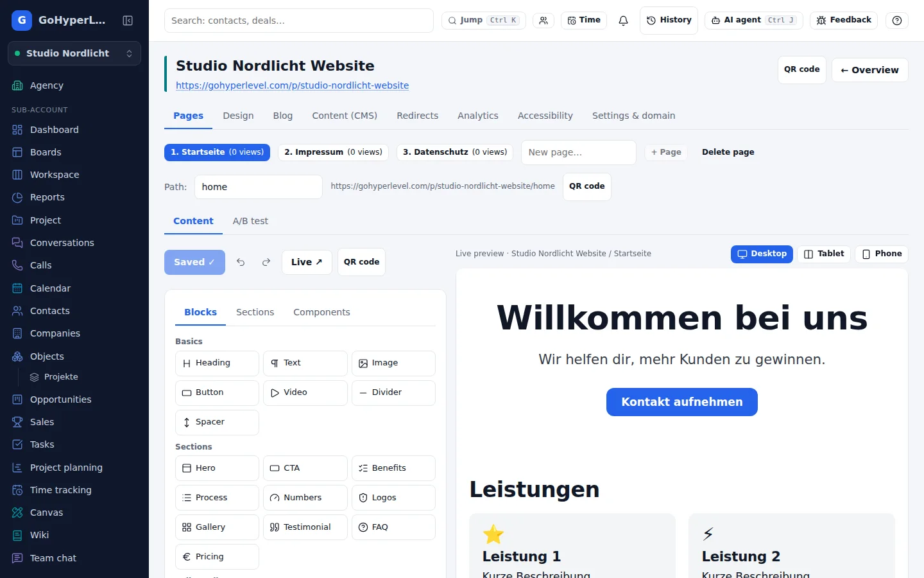Open the Time tracker button
924x578 pixels.
(584, 21)
